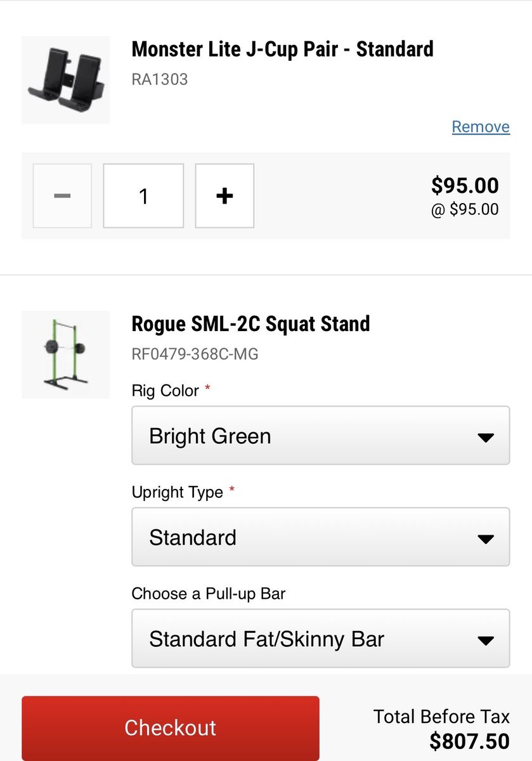This screenshot has width=532, height=761.
Task: Open the Monster Lite J-Cup Pair title link
Action: pos(283,49)
